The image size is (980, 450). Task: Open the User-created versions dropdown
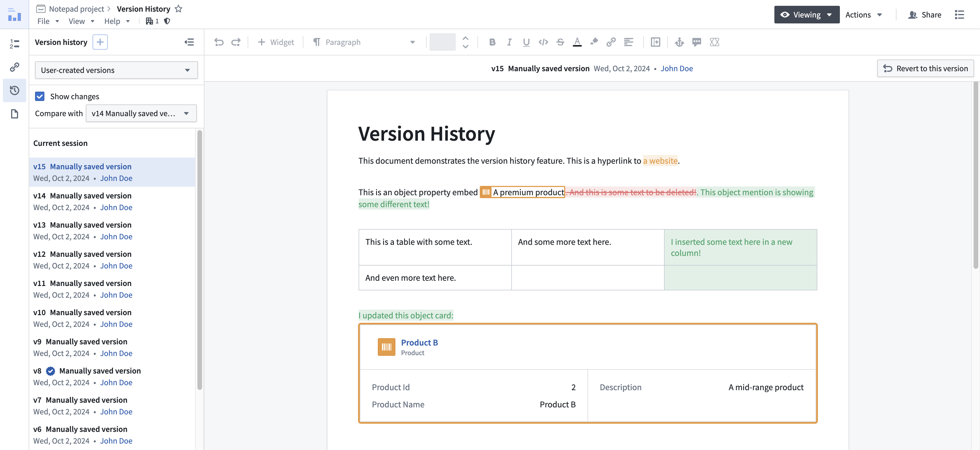pos(116,70)
